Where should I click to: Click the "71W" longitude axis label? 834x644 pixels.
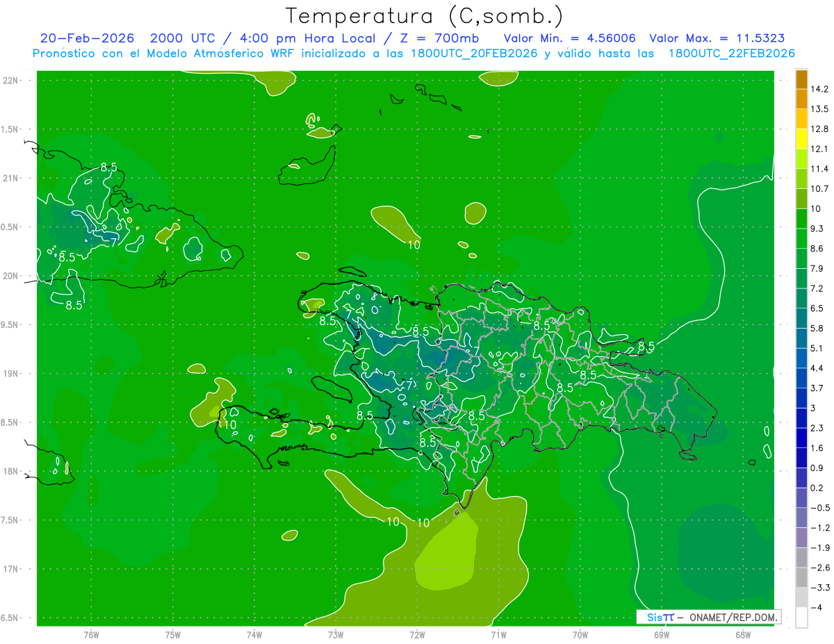498,635
